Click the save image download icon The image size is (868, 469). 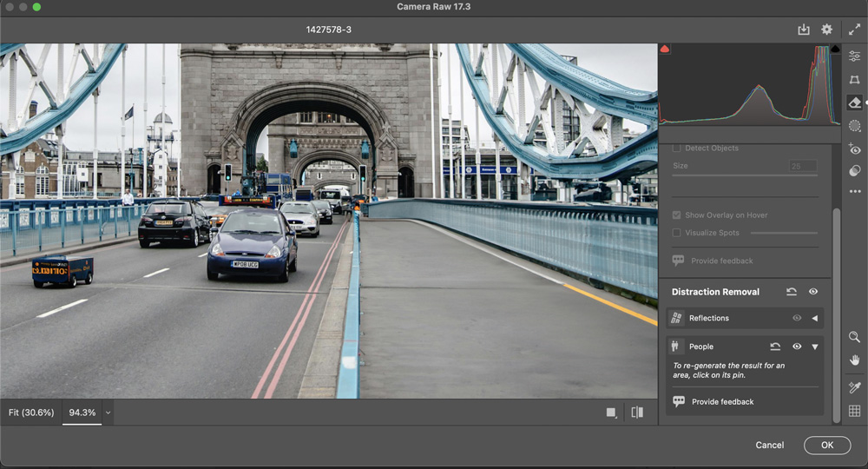[803, 30]
